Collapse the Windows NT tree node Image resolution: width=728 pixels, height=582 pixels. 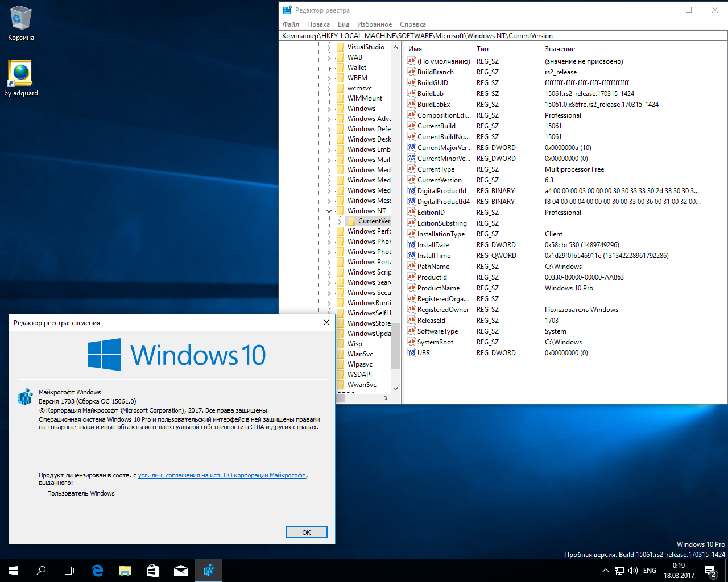tap(329, 211)
